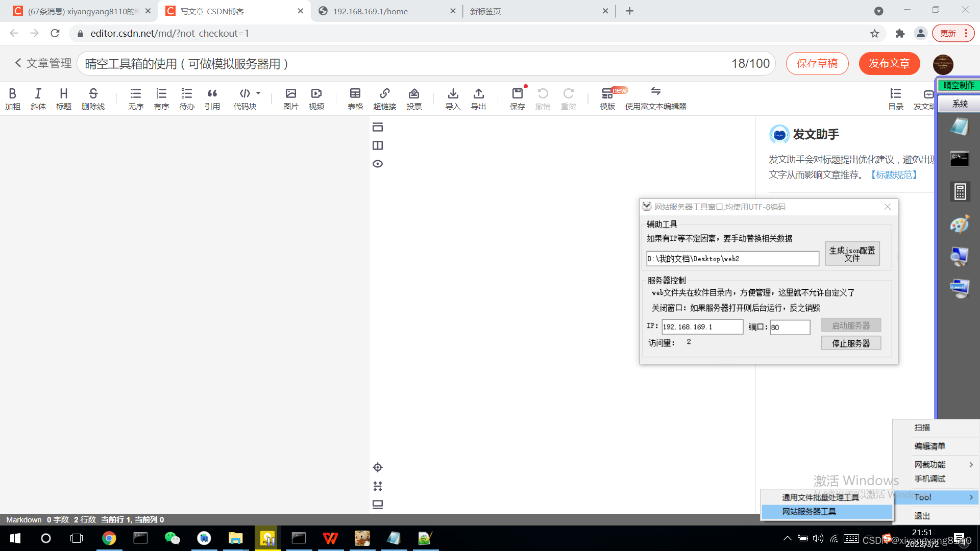Open the paint palette icon in the toolbox

tap(960, 224)
